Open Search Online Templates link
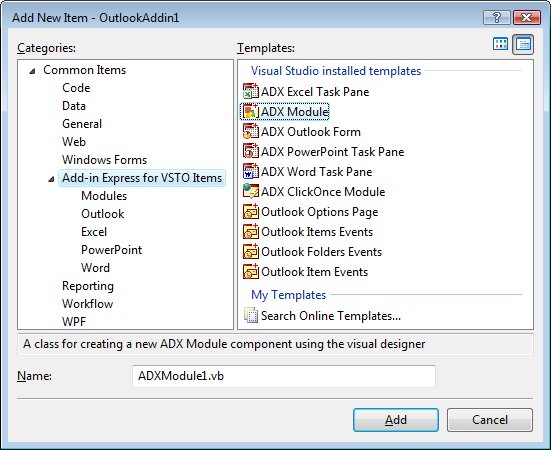Image resolution: width=551 pixels, height=450 pixels. 331,316
